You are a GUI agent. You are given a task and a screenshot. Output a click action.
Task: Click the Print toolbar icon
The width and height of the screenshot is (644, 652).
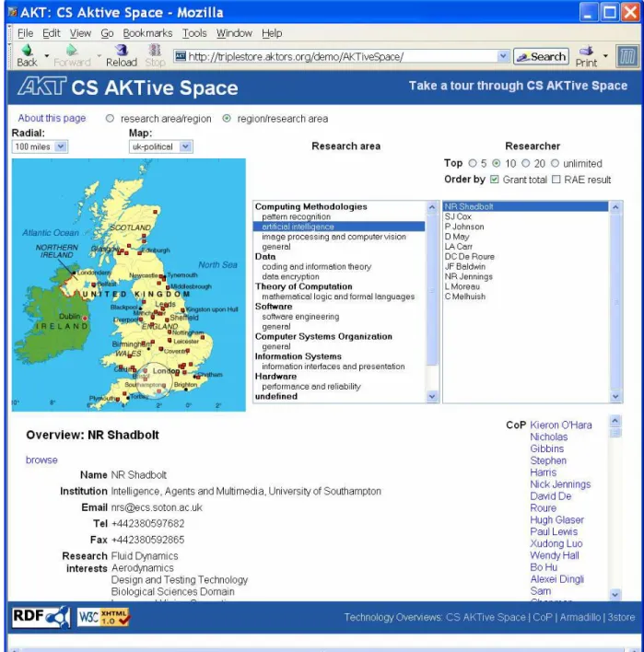point(586,51)
